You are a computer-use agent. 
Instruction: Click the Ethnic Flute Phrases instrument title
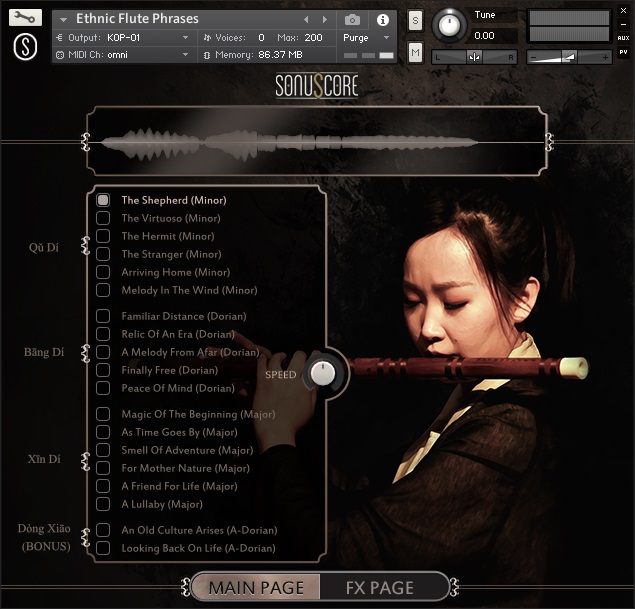tap(137, 19)
